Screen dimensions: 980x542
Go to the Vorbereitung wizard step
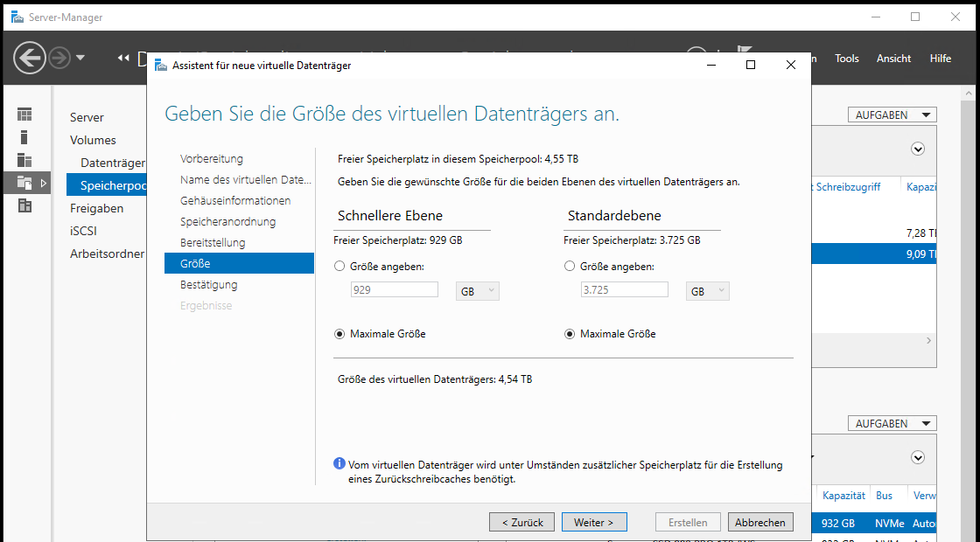[x=211, y=158]
